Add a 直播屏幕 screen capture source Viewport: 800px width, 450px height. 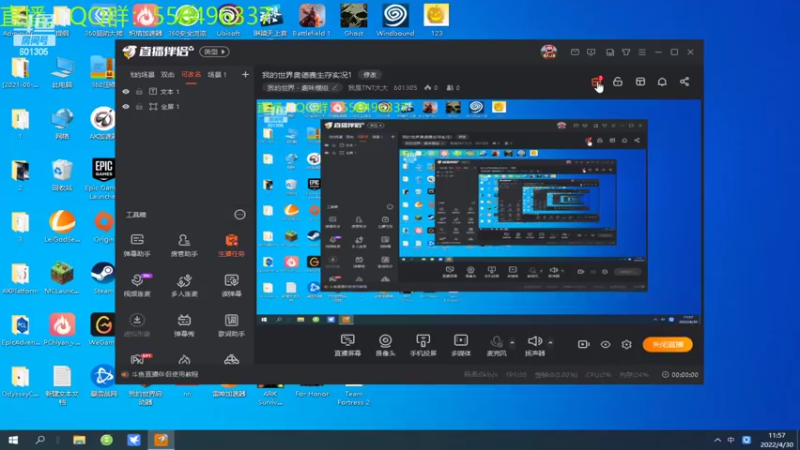(347, 345)
